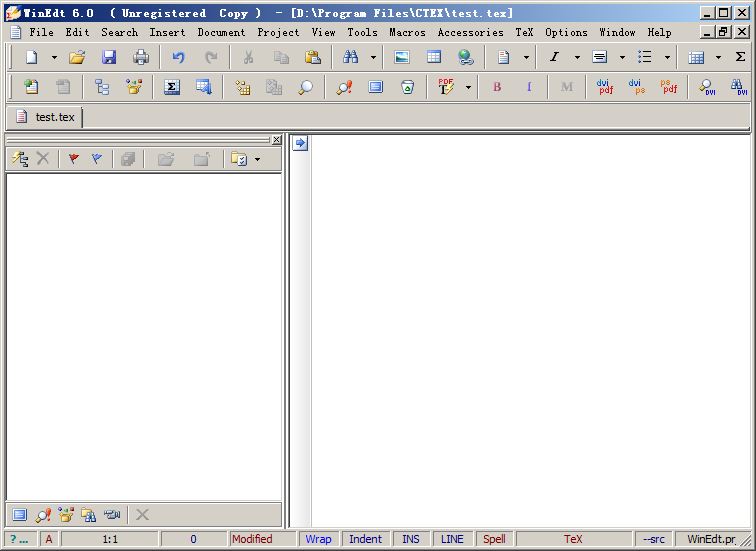This screenshot has width=756, height=551.
Task: Insert a picture using the image icon
Action: coord(402,57)
